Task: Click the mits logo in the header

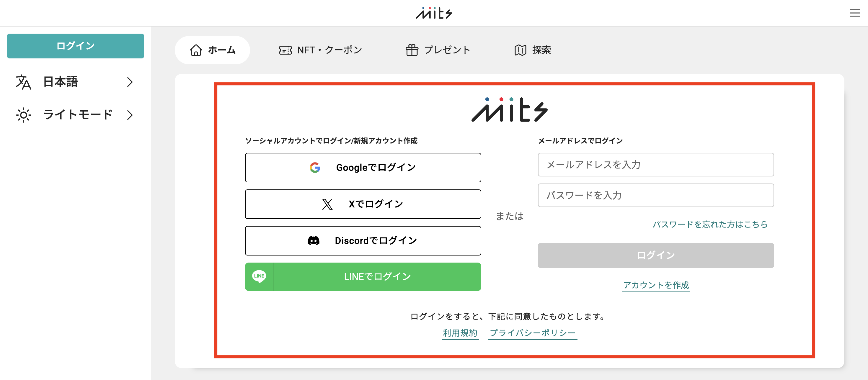Action: [x=434, y=13]
